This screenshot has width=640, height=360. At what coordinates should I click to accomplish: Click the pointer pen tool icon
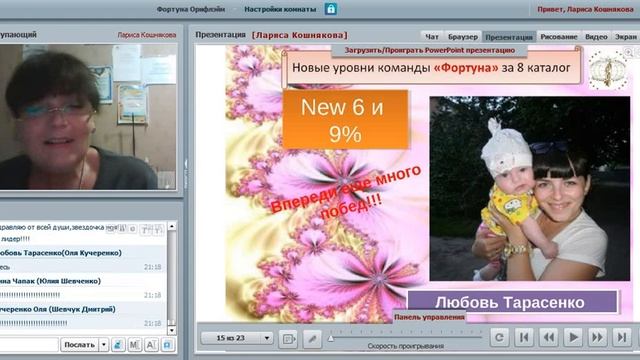pos(313,338)
